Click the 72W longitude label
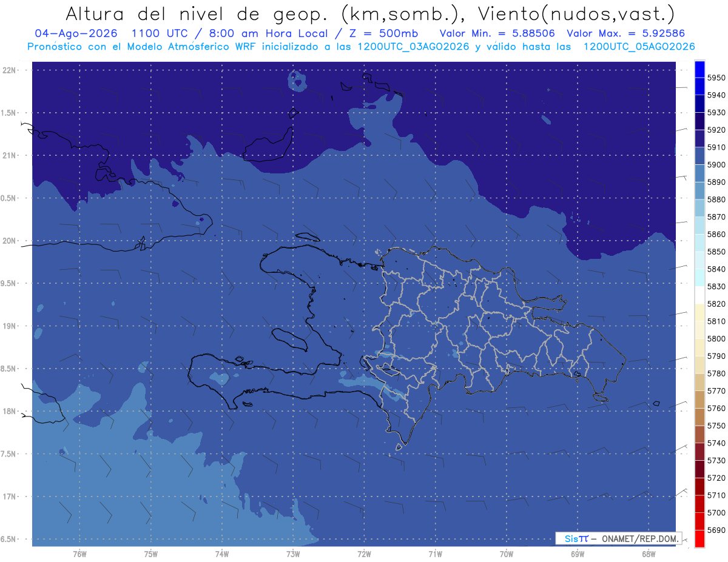The width and height of the screenshot is (728, 562). [364, 554]
